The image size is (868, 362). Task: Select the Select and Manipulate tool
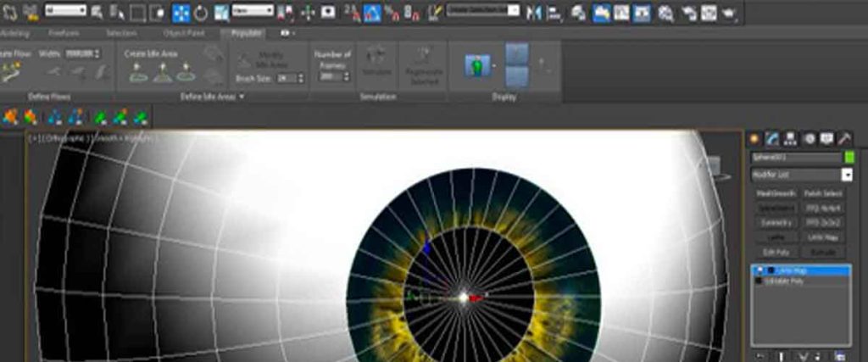click(307, 12)
